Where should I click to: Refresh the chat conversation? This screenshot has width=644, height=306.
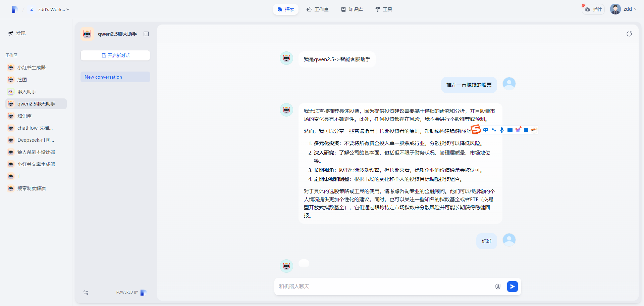630,34
